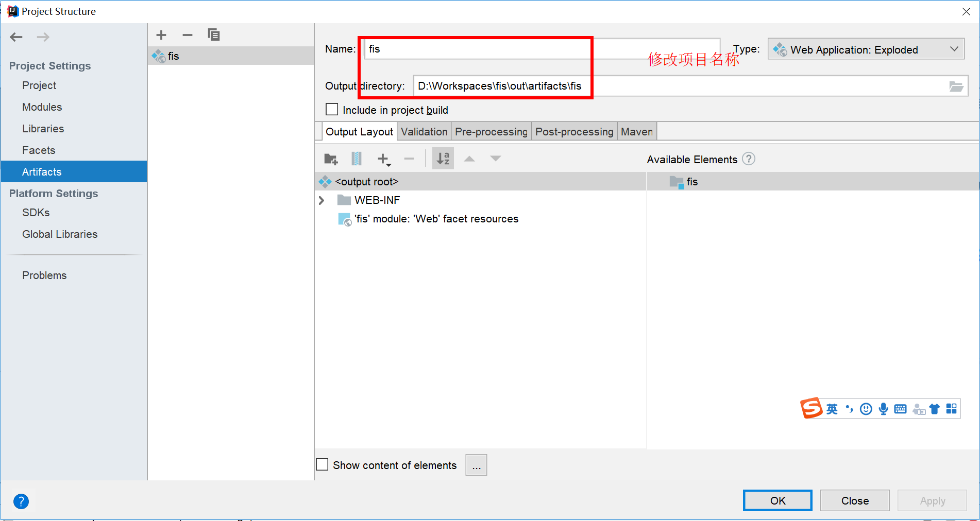
Task: Open the Sogou skin shirt icon
Action: [x=934, y=409]
